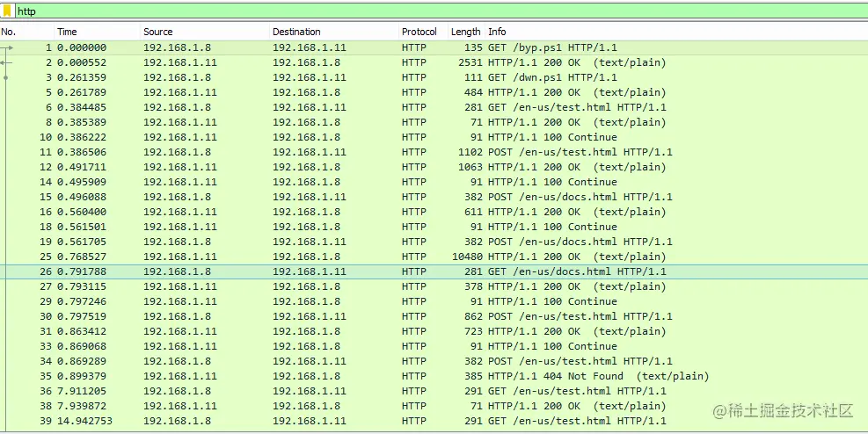Select packet 26 GET /en-us/docs.html
The width and height of the screenshot is (868, 434).
(x=434, y=271)
